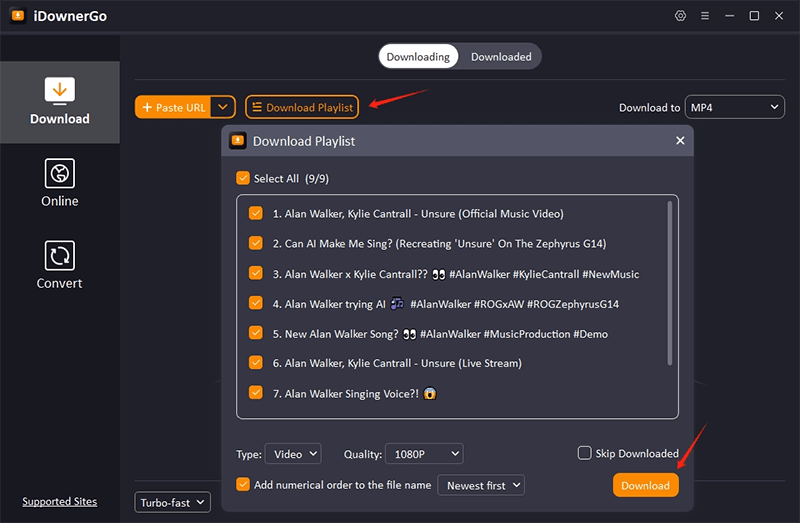Uncheck item 3 Alan Walker x Kylie Cantrall

tap(256, 273)
